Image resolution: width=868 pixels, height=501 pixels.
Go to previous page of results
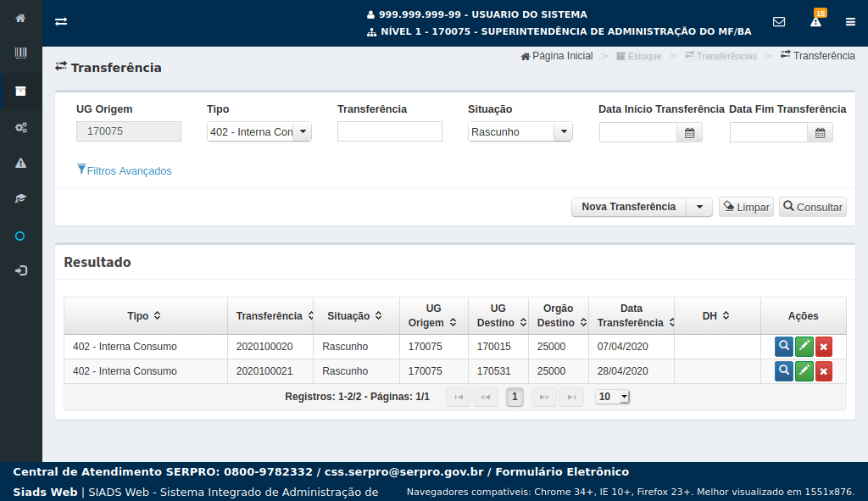(486, 397)
